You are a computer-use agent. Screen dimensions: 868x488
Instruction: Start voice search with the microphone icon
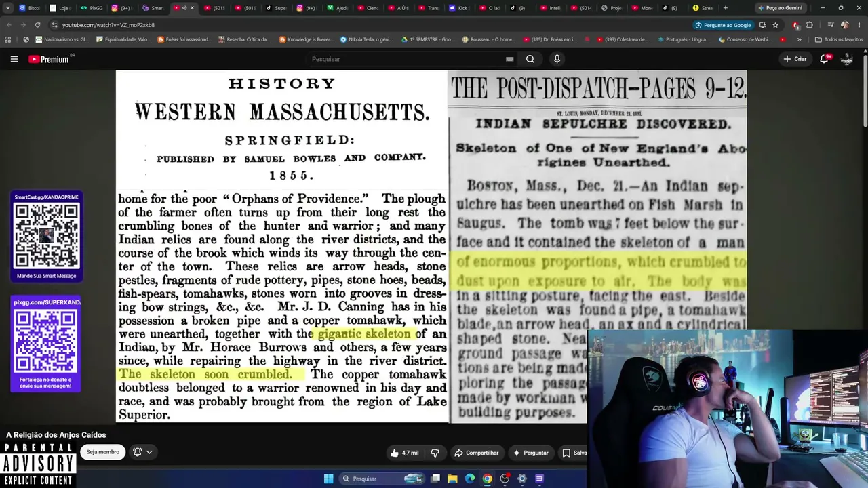tap(557, 59)
